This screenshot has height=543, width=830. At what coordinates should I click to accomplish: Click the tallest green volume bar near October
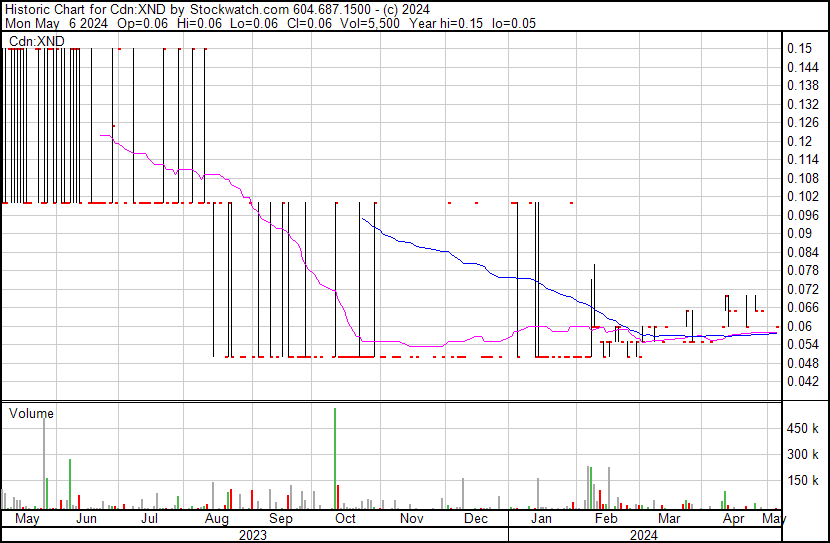coord(335,458)
